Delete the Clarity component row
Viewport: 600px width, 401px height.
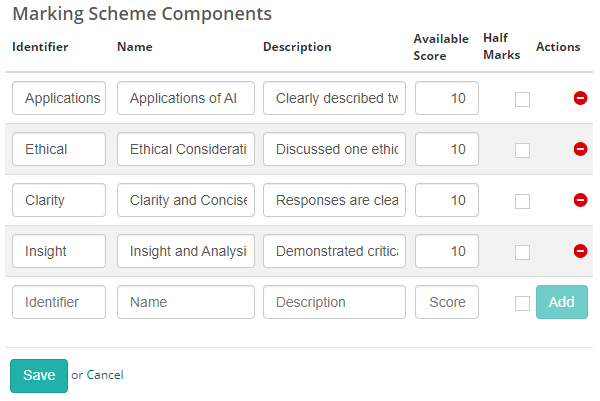pyautogui.click(x=580, y=200)
